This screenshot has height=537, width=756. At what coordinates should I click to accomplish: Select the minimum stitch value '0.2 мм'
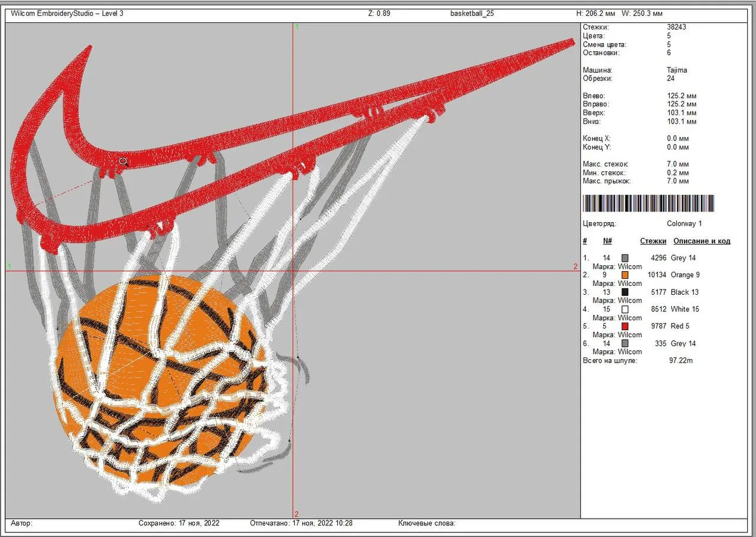click(x=678, y=173)
